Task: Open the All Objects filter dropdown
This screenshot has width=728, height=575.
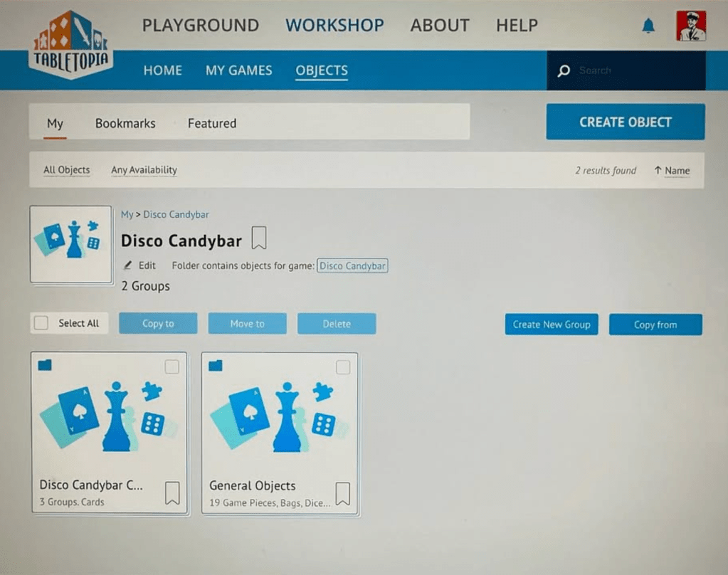Action: [67, 170]
